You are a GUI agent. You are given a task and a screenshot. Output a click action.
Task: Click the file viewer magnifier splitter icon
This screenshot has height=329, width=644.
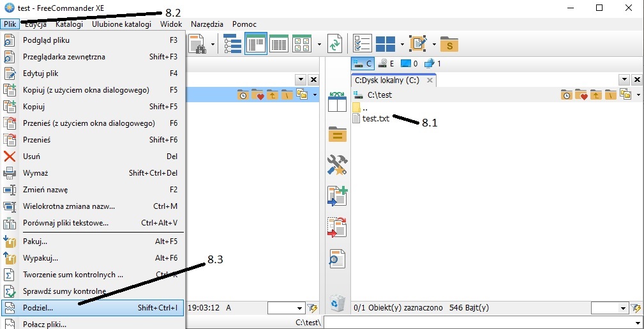pyautogui.click(x=337, y=259)
